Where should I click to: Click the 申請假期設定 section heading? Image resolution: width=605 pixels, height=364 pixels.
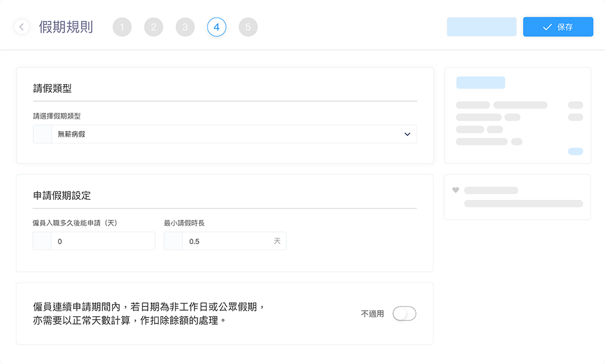click(x=62, y=196)
